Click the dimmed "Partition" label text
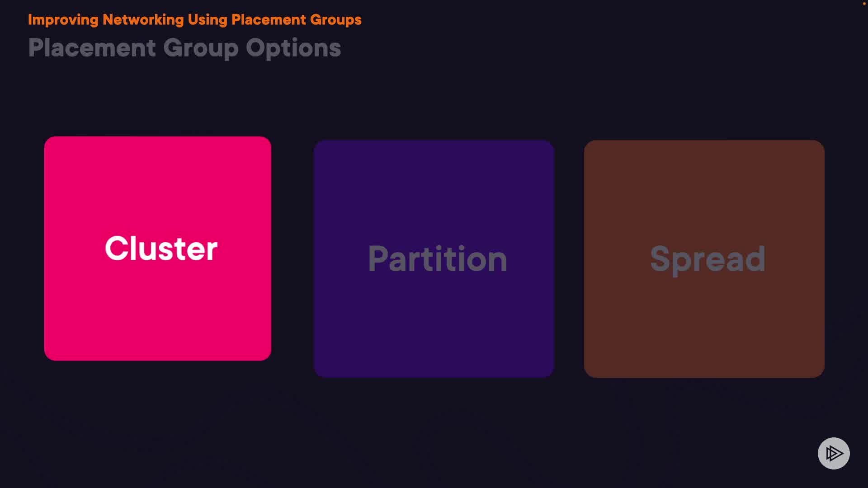 [x=438, y=259]
